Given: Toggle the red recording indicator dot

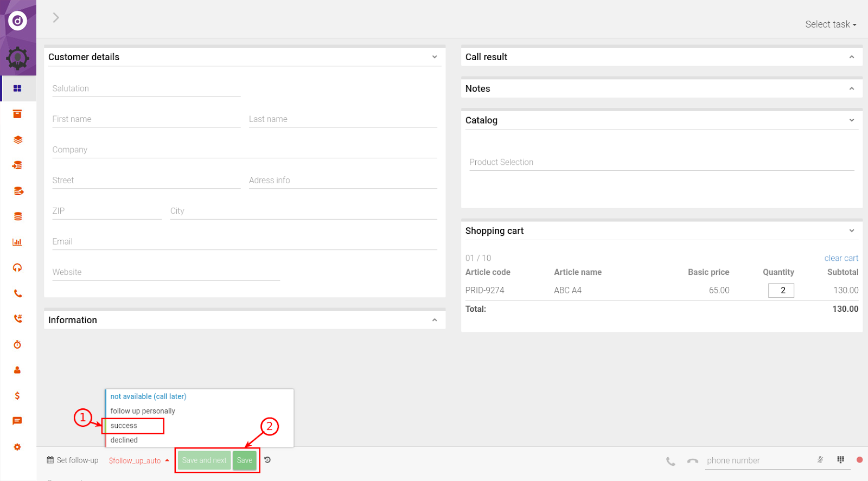Looking at the screenshot, I should 859,460.
